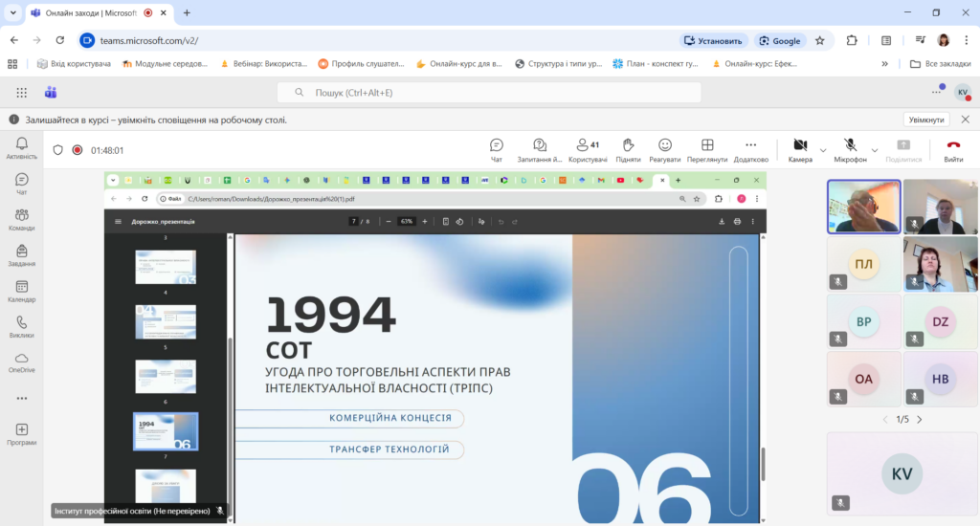Open the Реагувати reactions menu
The width and height of the screenshot is (980, 526).
coord(664,149)
